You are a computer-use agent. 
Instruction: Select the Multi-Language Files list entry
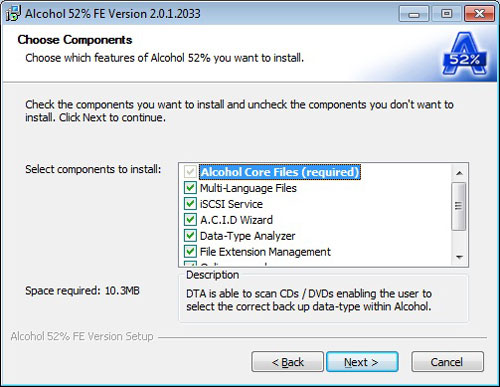pos(248,188)
